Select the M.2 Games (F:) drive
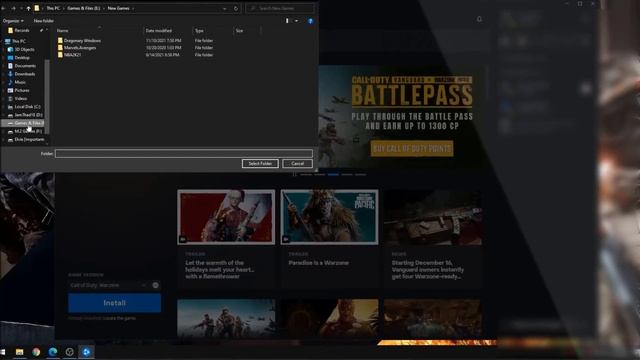The width and height of the screenshot is (640, 360). [28, 131]
